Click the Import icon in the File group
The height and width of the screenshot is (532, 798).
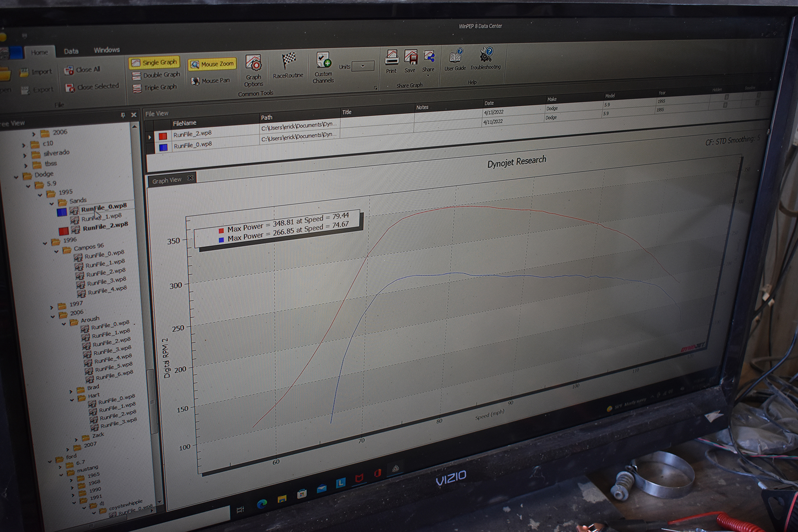24,73
